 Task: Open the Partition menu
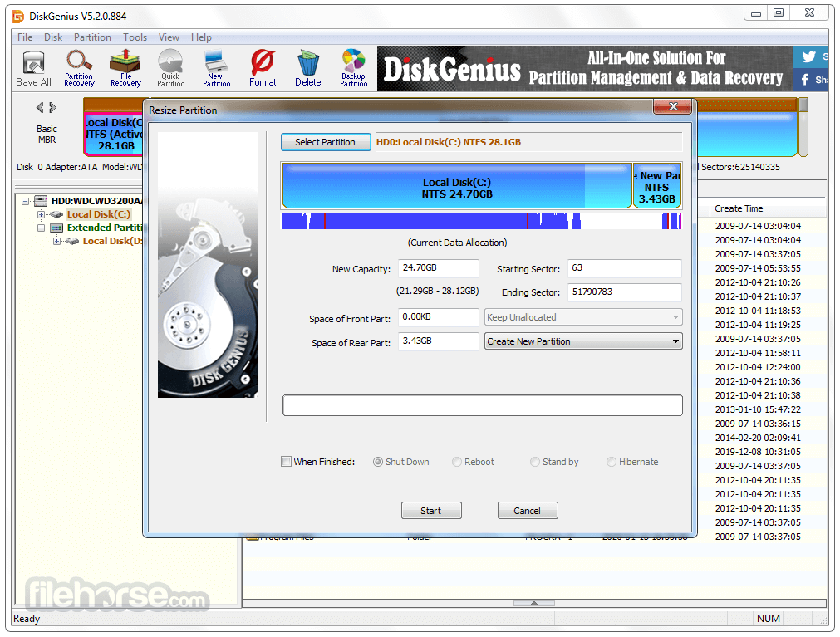click(x=93, y=37)
